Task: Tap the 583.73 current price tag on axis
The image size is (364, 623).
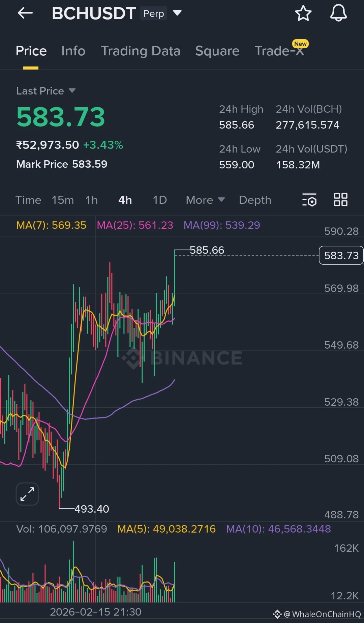Action: point(341,255)
